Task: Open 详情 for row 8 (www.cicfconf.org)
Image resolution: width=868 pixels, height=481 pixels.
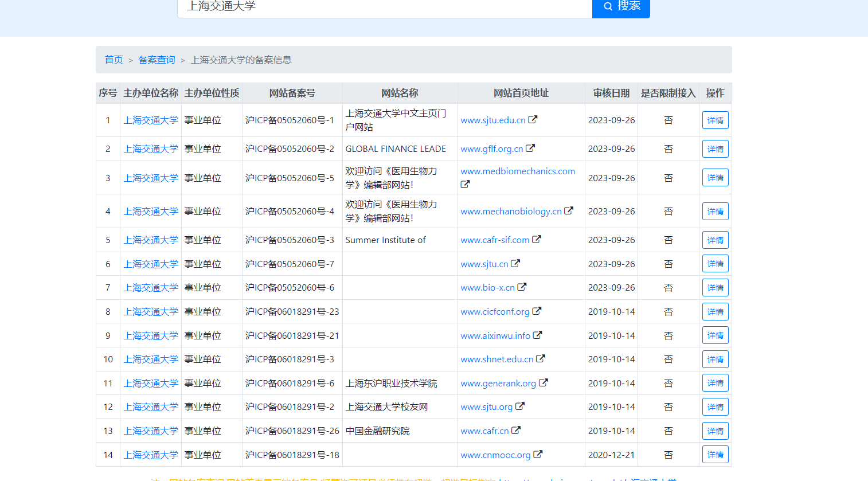Action: 715,312
